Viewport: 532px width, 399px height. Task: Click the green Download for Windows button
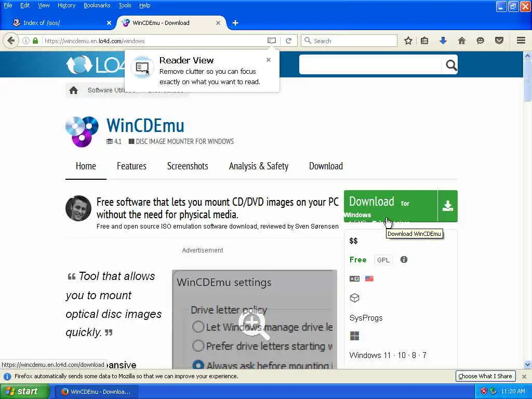pos(391,206)
